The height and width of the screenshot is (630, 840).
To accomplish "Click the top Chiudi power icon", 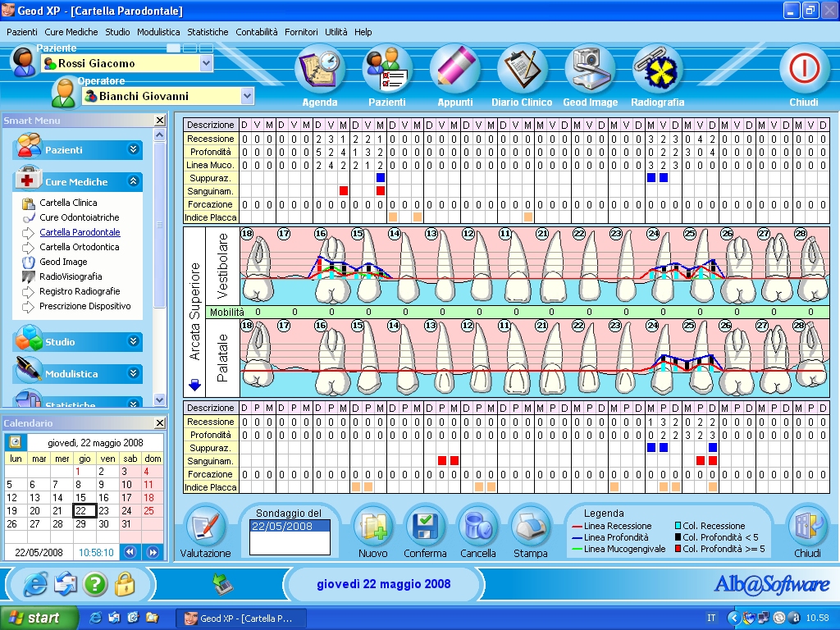I will [804, 71].
